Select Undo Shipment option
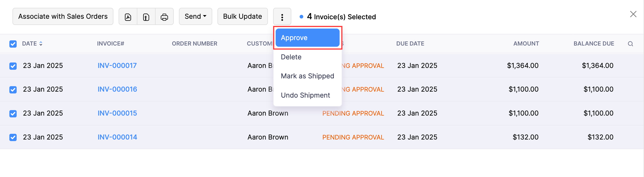The width and height of the screenshot is (644, 177). [x=305, y=95]
